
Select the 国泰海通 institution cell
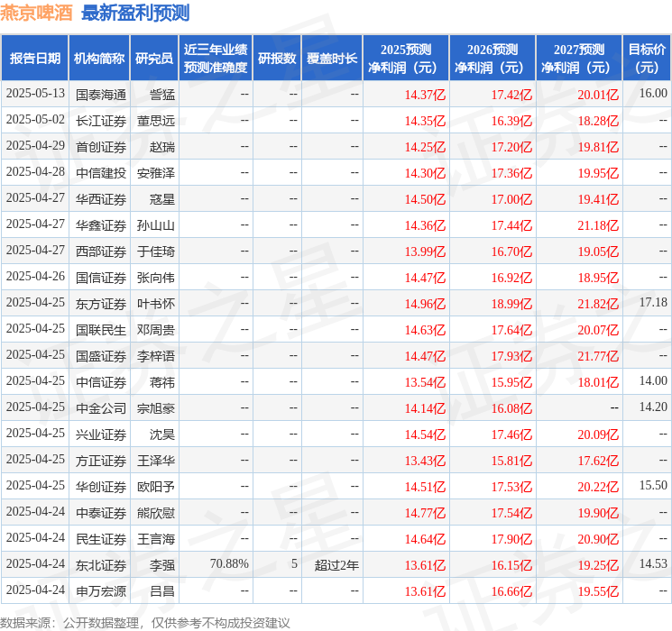click(x=101, y=95)
